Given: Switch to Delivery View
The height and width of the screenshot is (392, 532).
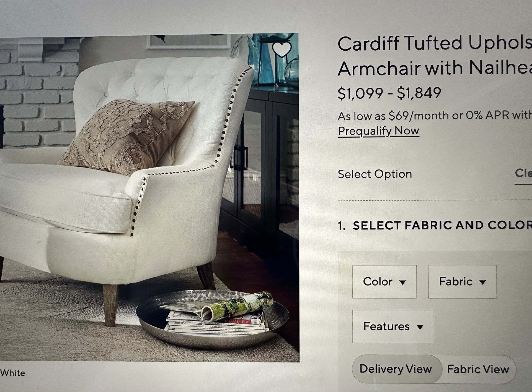Looking at the screenshot, I should click(x=396, y=369).
